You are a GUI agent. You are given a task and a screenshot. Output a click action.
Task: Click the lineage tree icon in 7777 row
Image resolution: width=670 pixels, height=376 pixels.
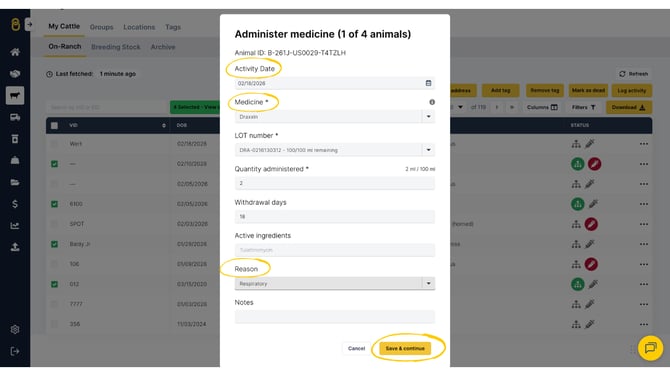click(576, 304)
